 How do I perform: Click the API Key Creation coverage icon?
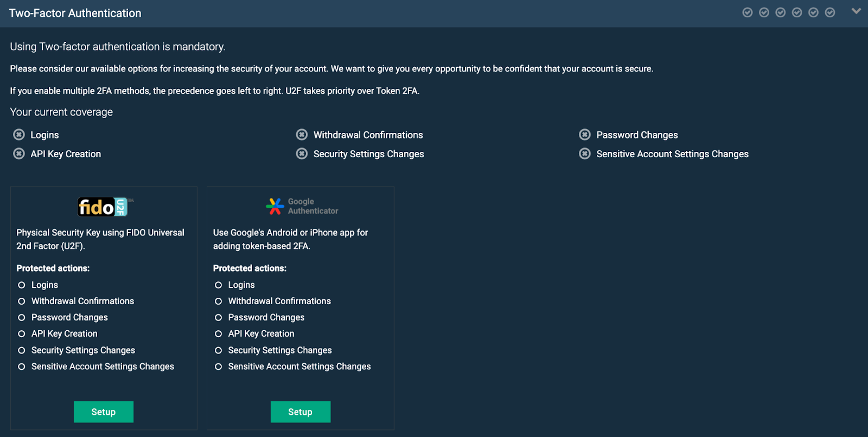tap(19, 153)
